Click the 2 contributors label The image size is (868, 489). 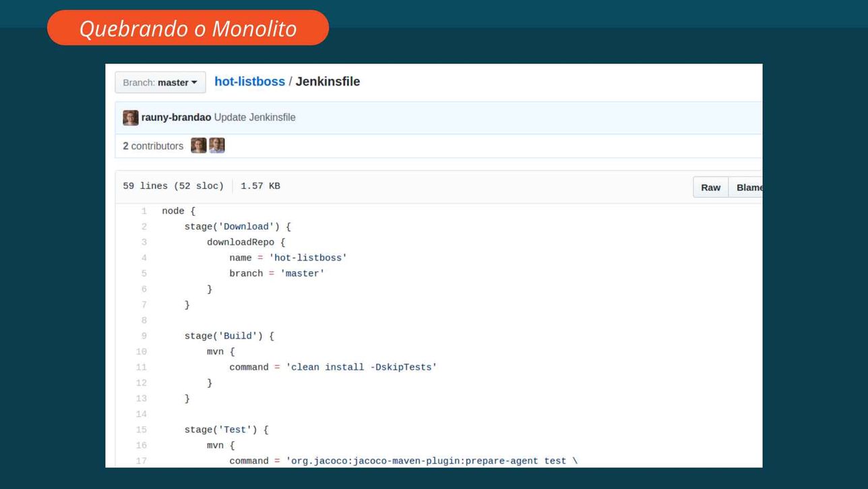[153, 146]
